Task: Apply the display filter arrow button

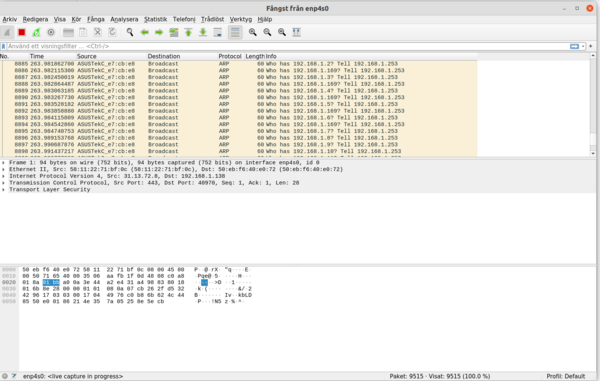Action: [x=574, y=46]
